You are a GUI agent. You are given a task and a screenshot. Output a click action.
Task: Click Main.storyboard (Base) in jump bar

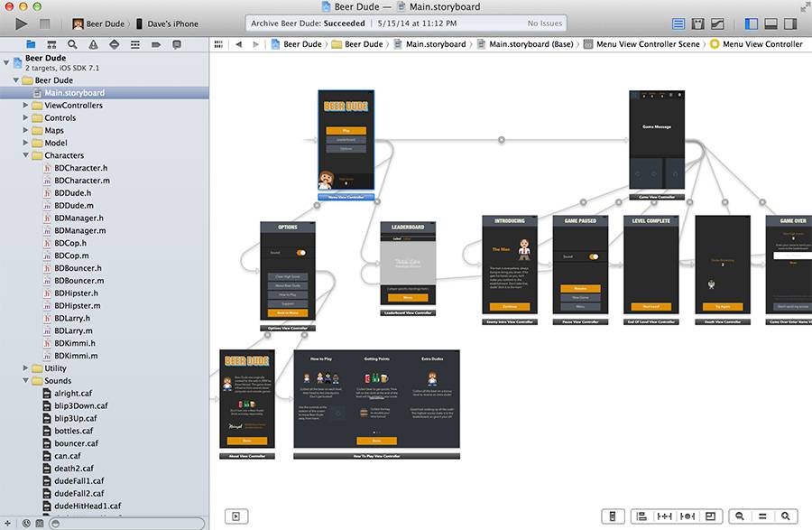[x=525, y=44]
